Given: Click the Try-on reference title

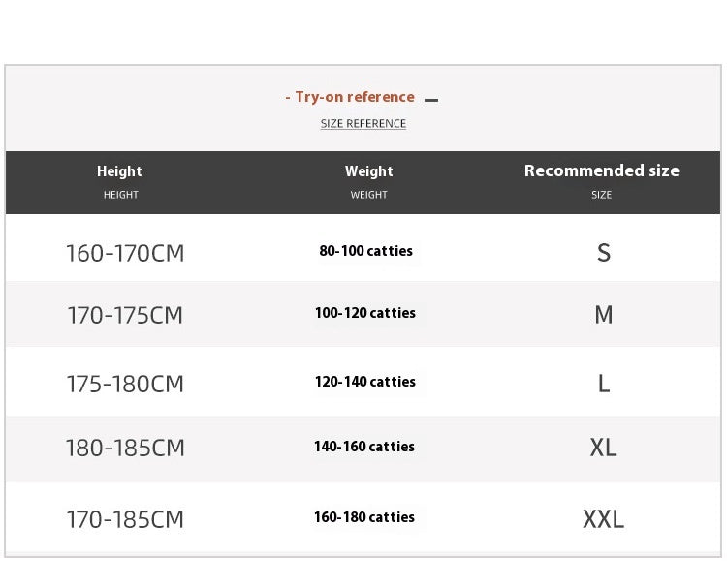Looking at the screenshot, I should pos(350,97).
